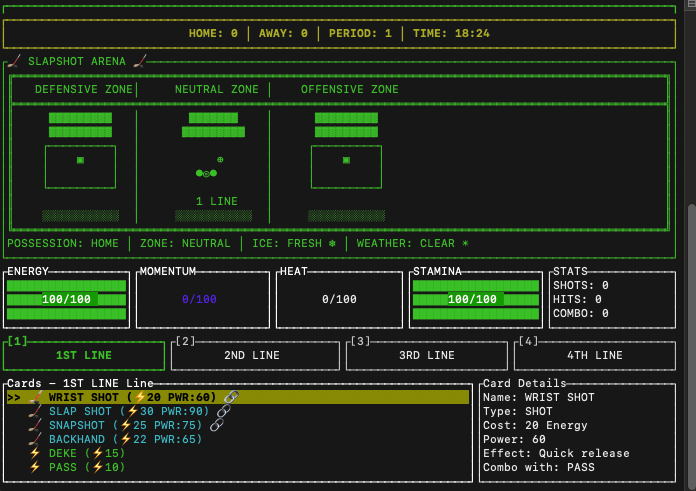
Task: Click the ZONE: NEUTRAL status
Action: (185, 243)
